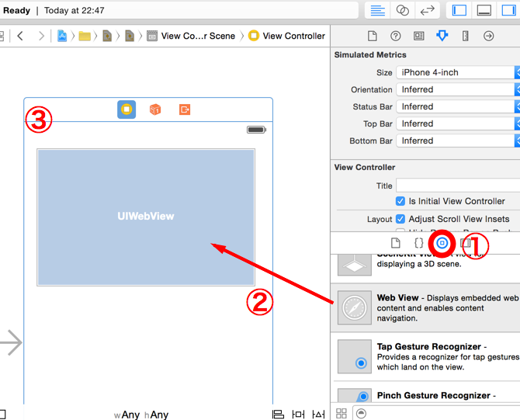
Task: Open the Top Bar dropdown
Action: coord(458,123)
